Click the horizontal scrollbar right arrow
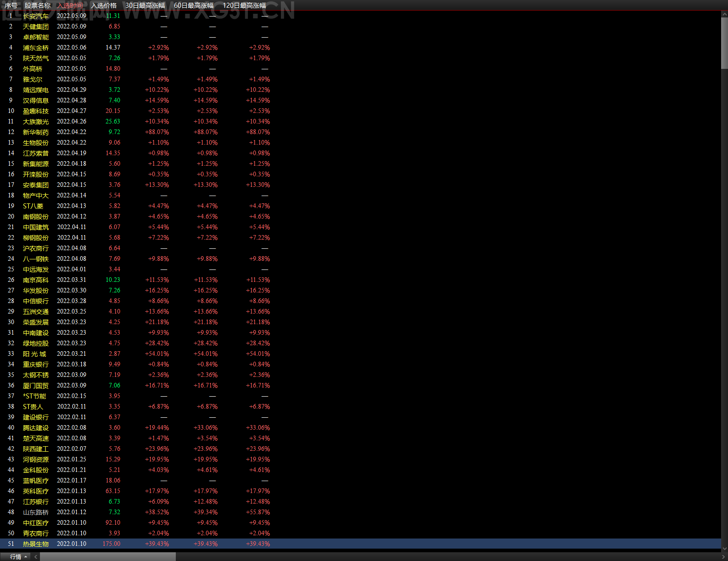The image size is (728, 561). [724, 557]
